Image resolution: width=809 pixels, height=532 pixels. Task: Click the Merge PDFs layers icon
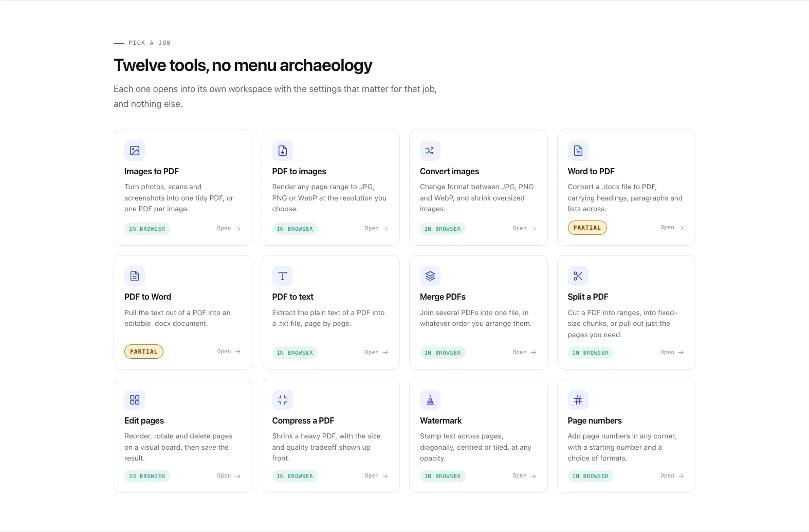(x=430, y=276)
